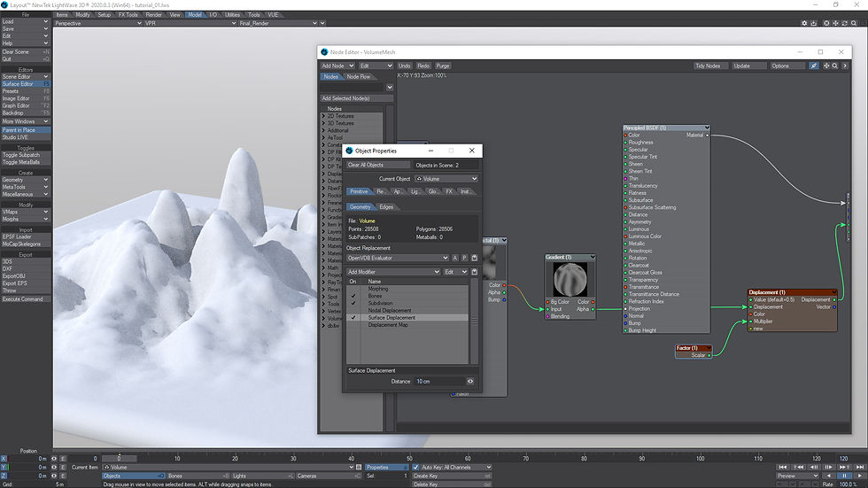Screen dimensions: 868x488
Task: Disable the Bones modifier checkbox
Action: point(353,296)
